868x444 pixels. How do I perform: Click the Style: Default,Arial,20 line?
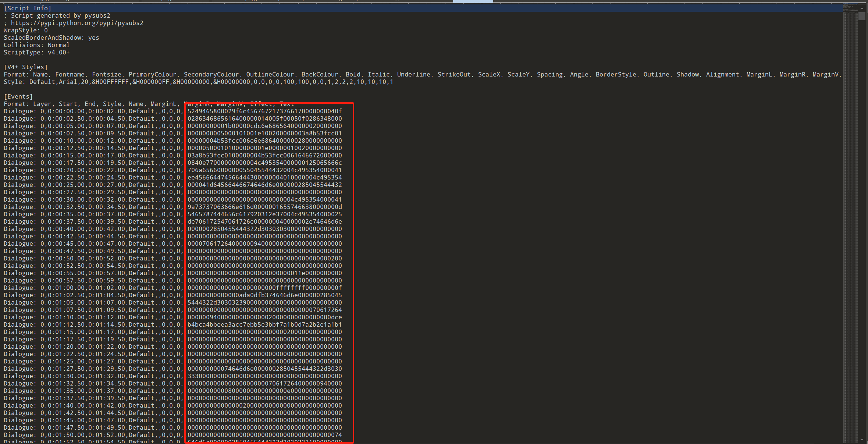(199, 82)
